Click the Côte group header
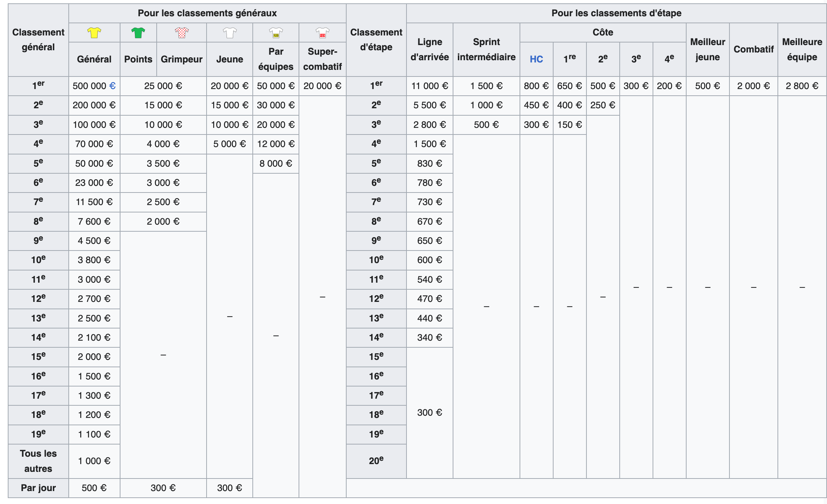This screenshot has height=504, width=827. (x=603, y=33)
